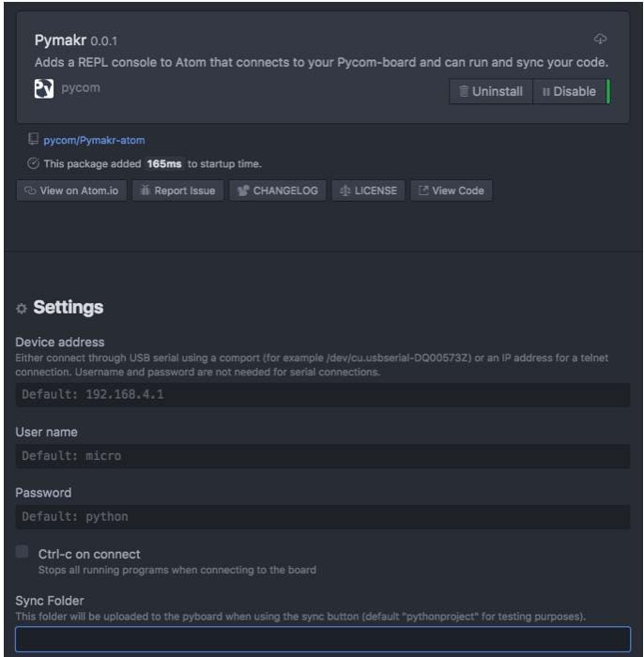The image size is (644, 657).
Task: Click the pause icon on Disable
Action: [x=546, y=91]
